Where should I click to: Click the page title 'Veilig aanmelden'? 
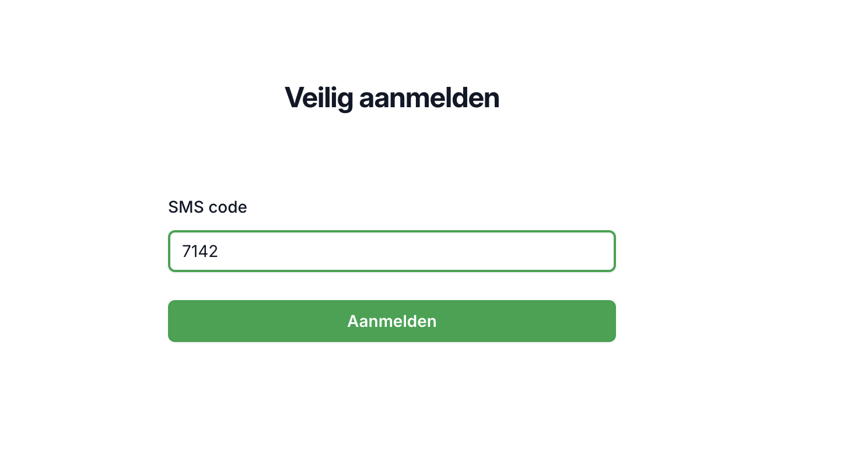click(x=391, y=97)
